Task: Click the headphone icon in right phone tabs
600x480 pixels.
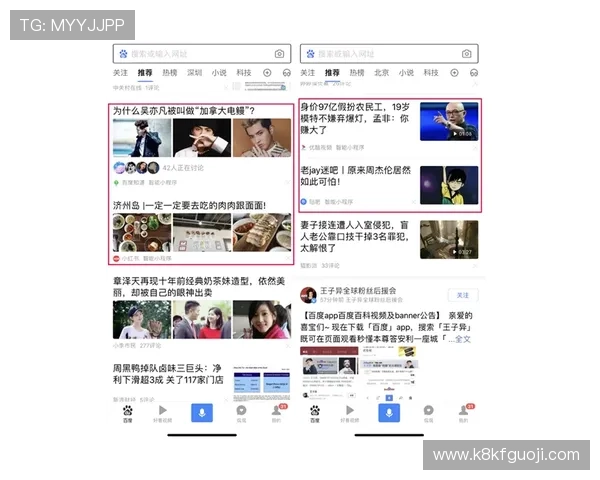Action: coord(474,73)
